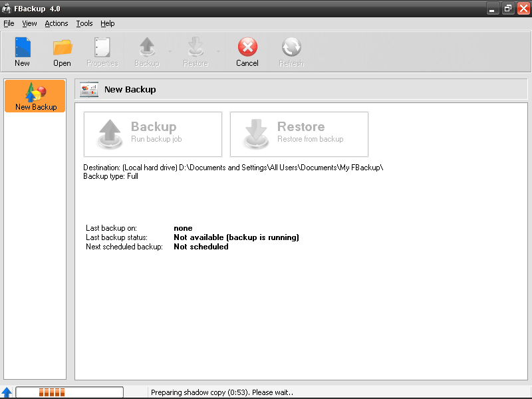Expand the Backup toolbar dropdown arrow
532x399 pixels.
pos(170,52)
